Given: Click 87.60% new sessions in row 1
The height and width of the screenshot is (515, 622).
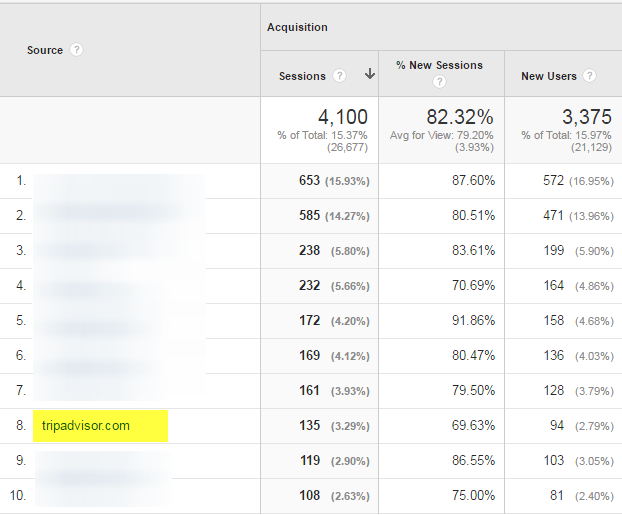Looking at the screenshot, I should (473, 181).
